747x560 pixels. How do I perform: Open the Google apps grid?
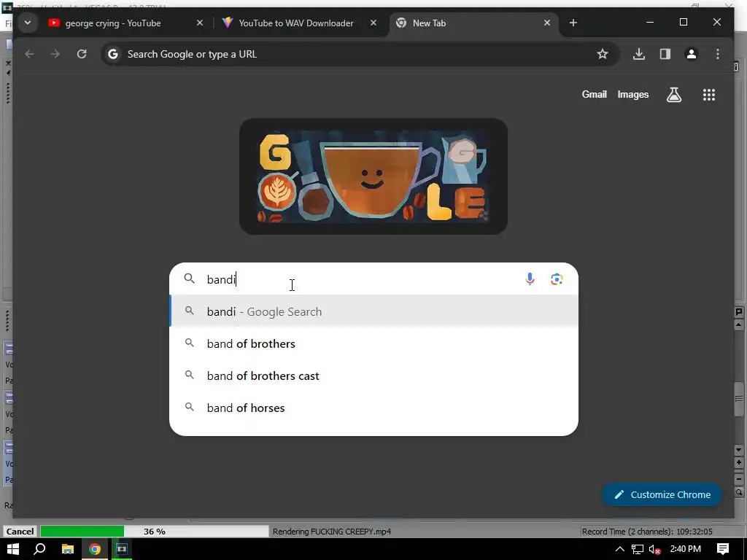click(x=709, y=95)
